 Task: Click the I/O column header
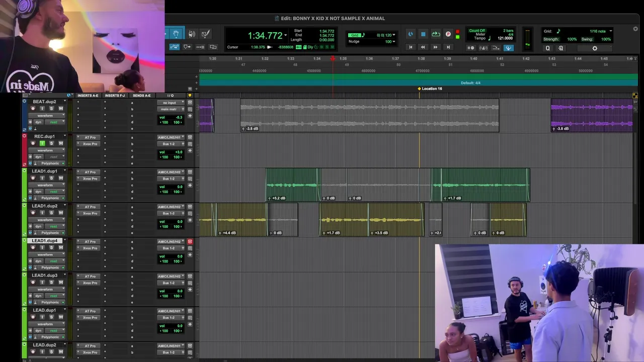pos(171,96)
